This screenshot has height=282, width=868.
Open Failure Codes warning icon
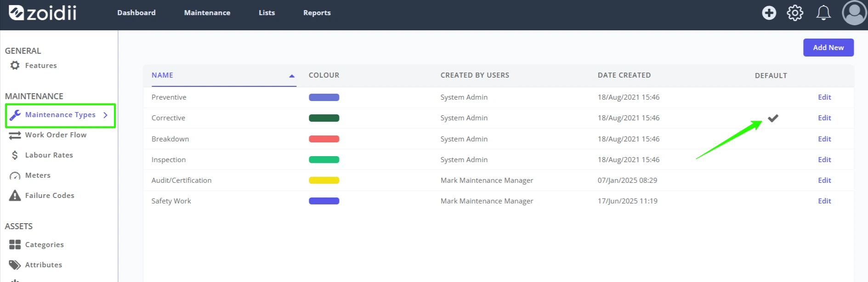pos(15,196)
